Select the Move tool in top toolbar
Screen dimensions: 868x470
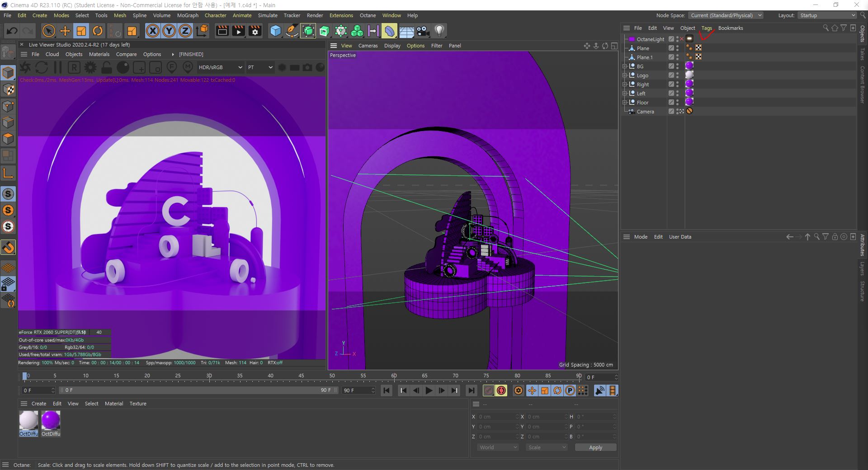(65, 31)
